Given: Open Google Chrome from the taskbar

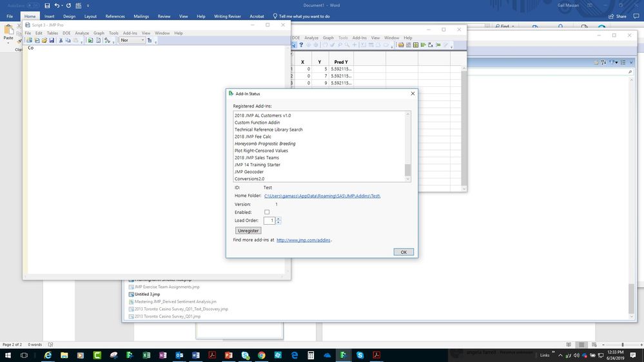Looking at the screenshot, I should (x=262, y=355).
